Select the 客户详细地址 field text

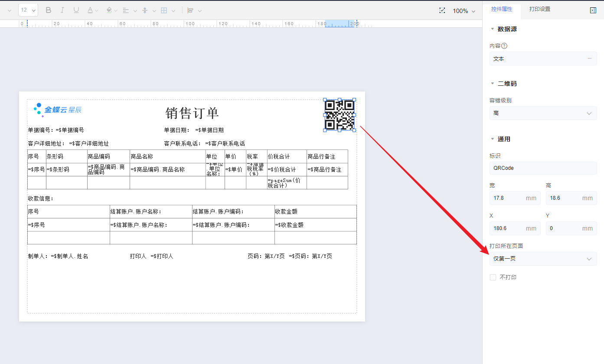(x=69, y=143)
